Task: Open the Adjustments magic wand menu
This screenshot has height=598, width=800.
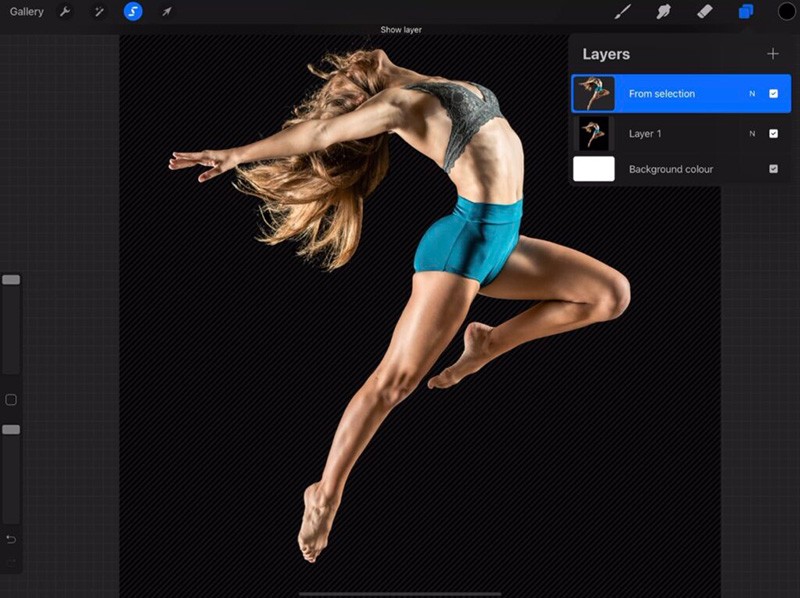Action: 99,12
